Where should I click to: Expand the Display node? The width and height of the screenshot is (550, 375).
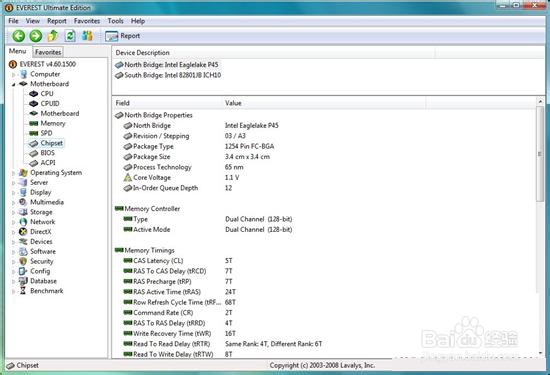point(13,193)
